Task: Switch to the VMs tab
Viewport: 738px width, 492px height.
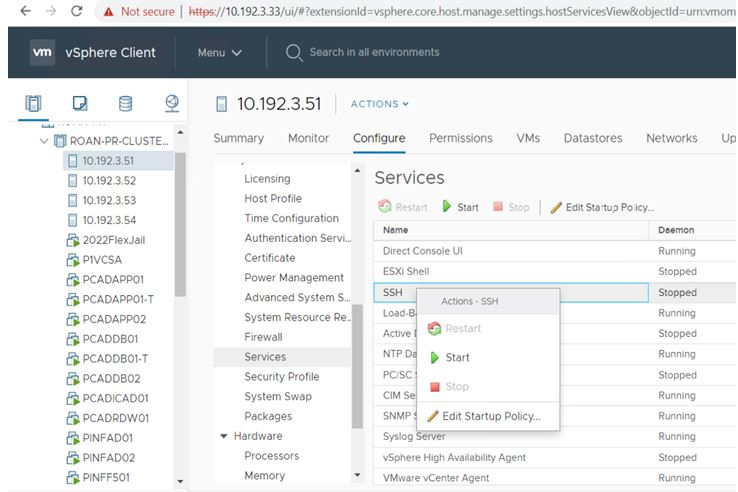Action: [528, 138]
